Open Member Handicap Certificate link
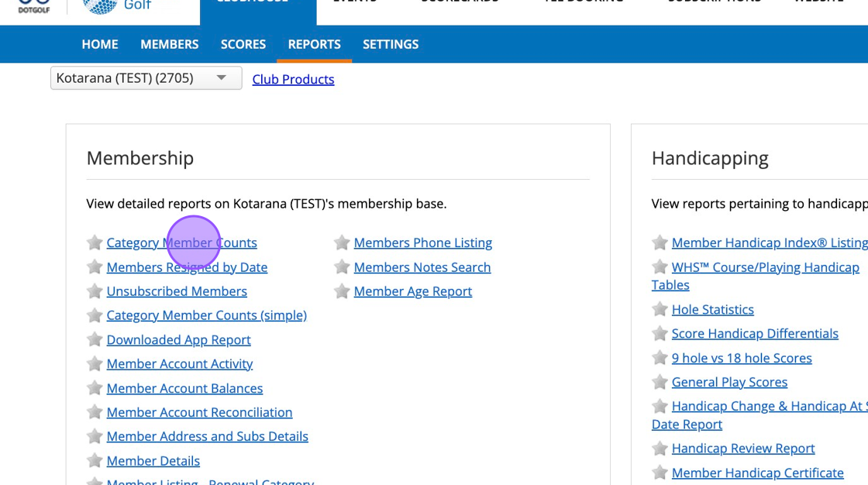The height and width of the screenshot is (485, 868). (x=758, y=473)
